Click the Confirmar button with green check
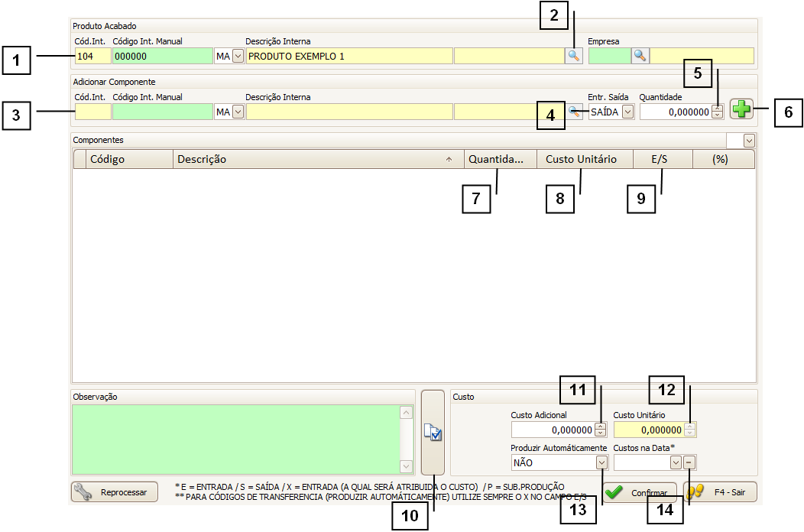Viewport: 804px width, 532px height. pos(640,492)
